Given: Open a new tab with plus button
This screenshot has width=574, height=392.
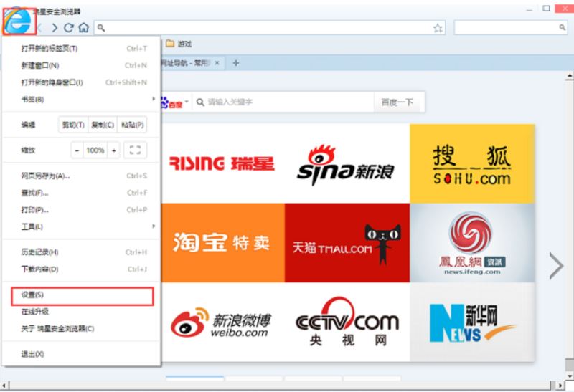Looking at the screenshot, I should [236, 63].
